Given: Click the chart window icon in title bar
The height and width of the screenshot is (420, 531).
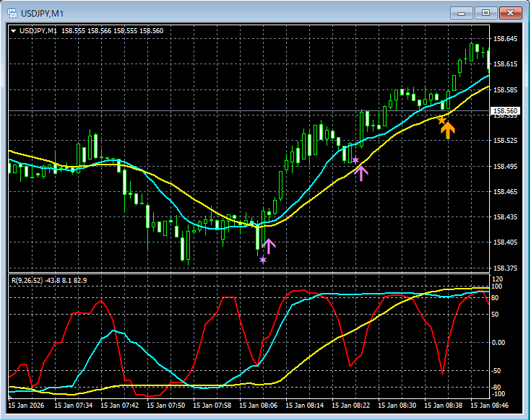Looking at the screenshot, I should click(12, 12).
